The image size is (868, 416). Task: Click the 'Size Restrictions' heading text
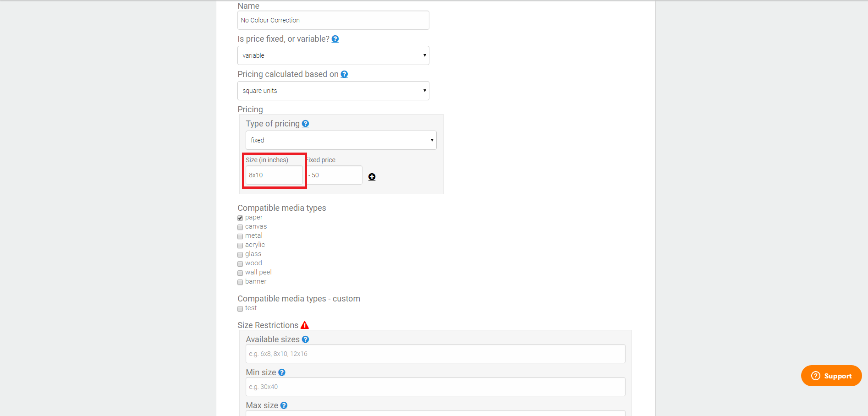[x=268, y=325]
